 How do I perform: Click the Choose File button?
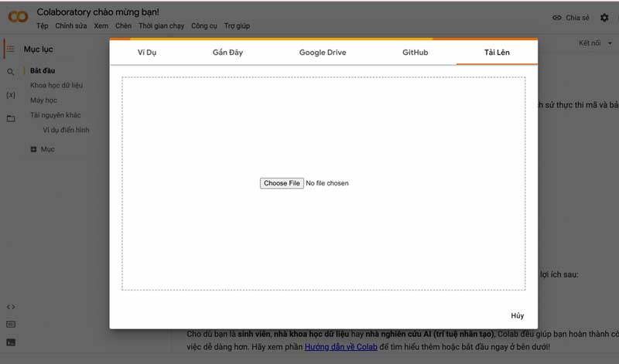[281, 183]
